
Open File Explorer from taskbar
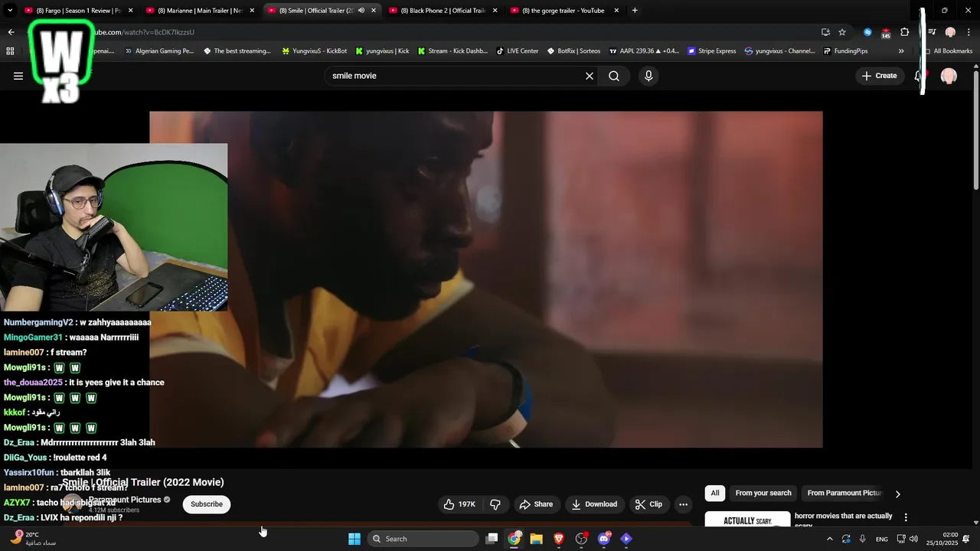tap(537, 539)
